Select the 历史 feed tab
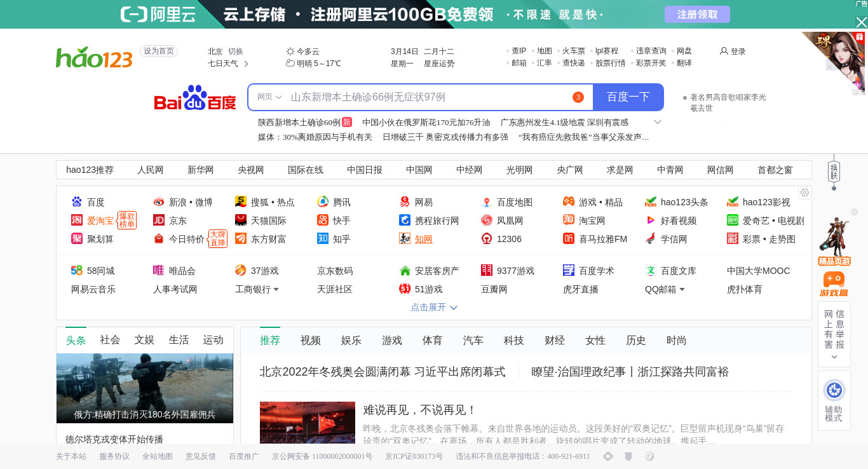Viewport: 868px width, 469px height. pyautogui.click(x=636, y=341)
